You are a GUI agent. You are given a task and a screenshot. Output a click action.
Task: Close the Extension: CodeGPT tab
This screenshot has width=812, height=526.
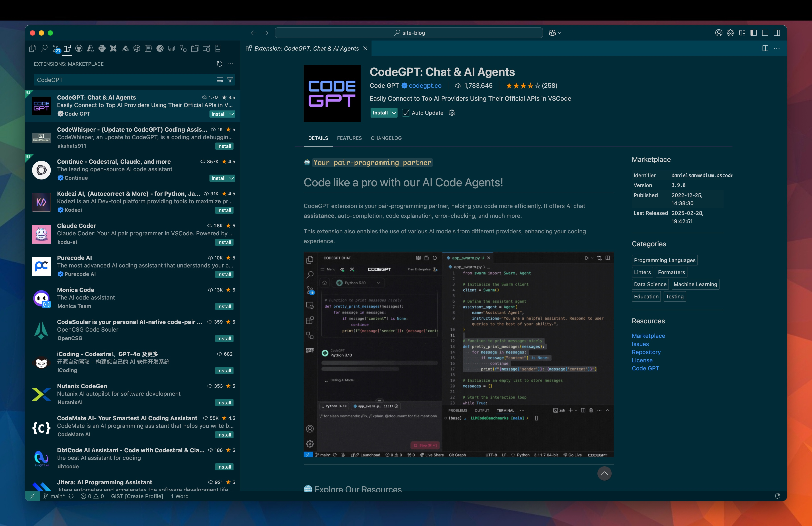coord(365,48)
